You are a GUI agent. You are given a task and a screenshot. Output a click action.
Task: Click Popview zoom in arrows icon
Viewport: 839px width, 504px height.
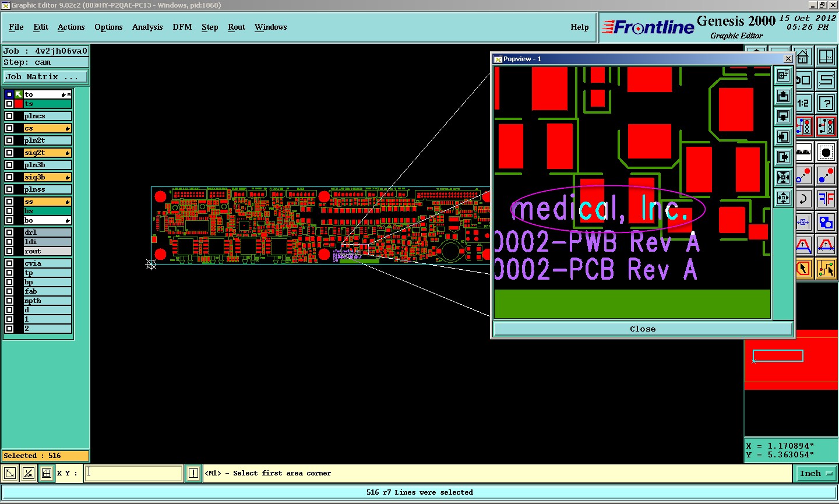784,178
